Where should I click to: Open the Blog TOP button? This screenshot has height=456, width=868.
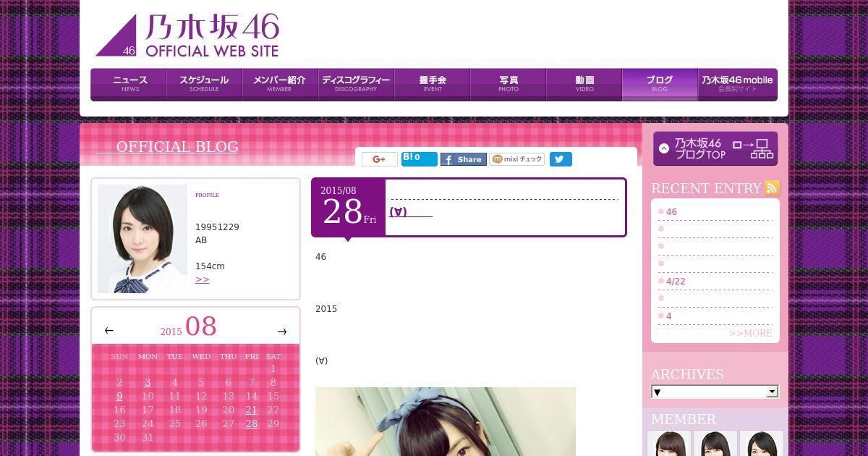coord(715,148)
